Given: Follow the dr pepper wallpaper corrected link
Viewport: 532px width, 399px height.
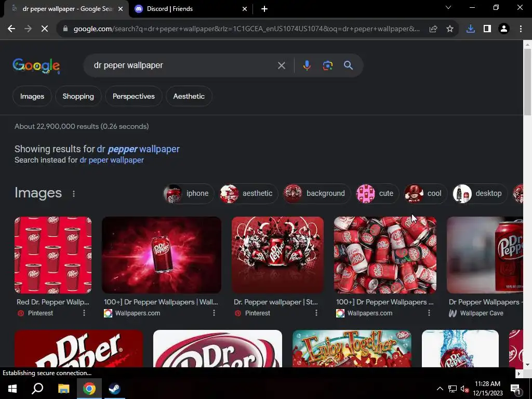Looking at the screenshot, I should [x=138, y=149].
